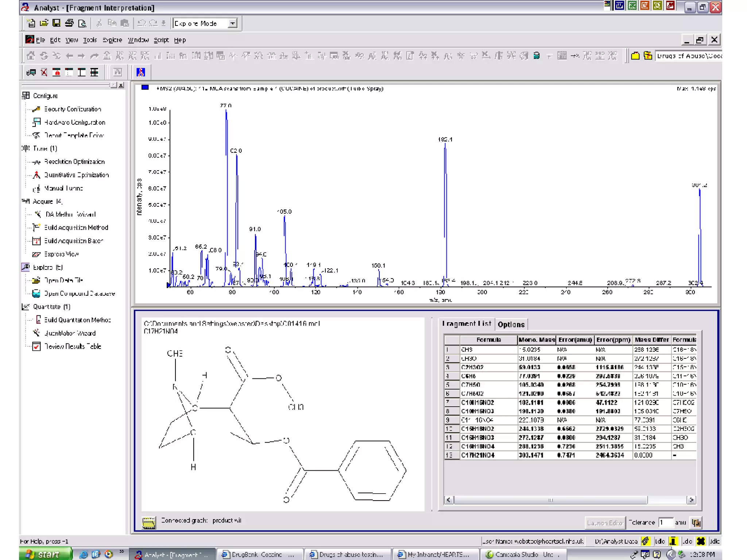Screen dimensions: 747x560
Task: Click the Launch Editor button
Action: [604, 523]
